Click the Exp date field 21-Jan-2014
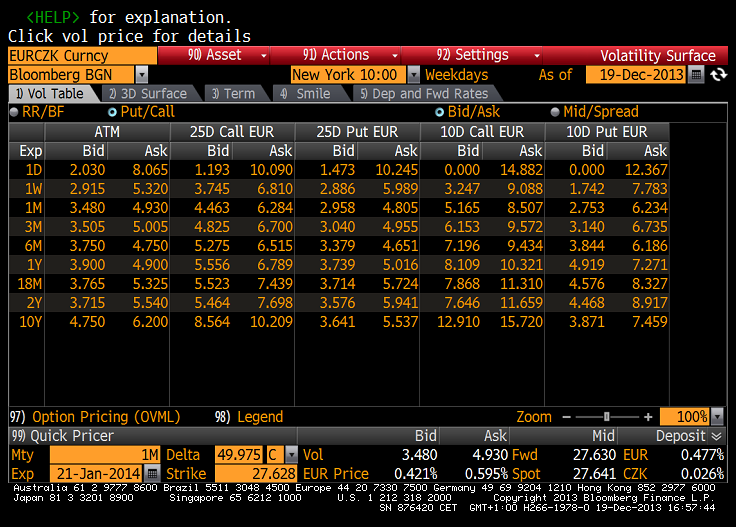736x527 pixels. click(97, 474)
